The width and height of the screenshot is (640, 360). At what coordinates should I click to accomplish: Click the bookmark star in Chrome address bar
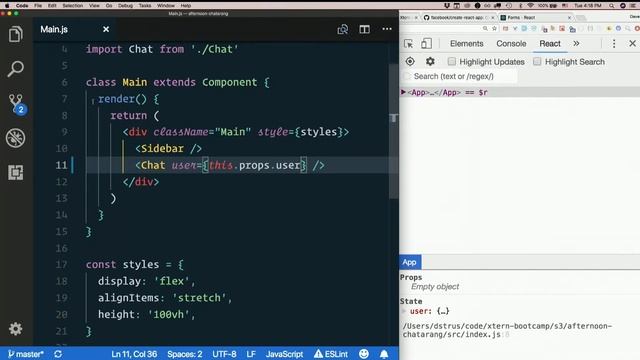tap(494, 29)
